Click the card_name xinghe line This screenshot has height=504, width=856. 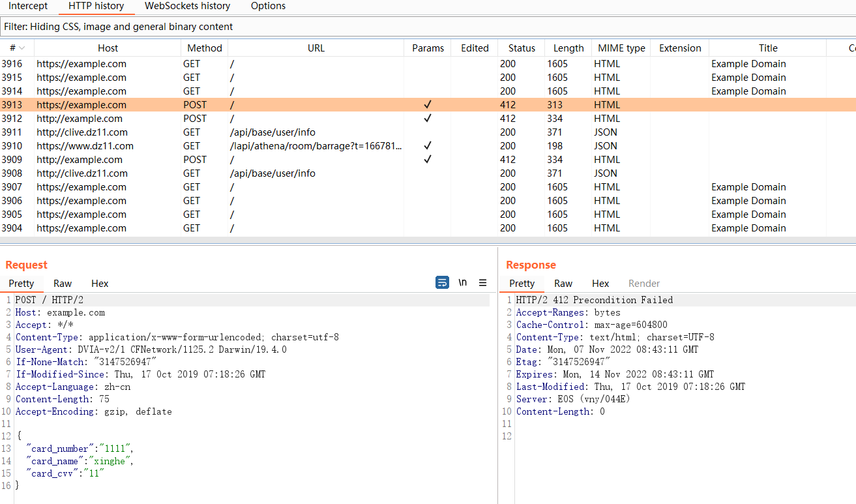(80, 461)
